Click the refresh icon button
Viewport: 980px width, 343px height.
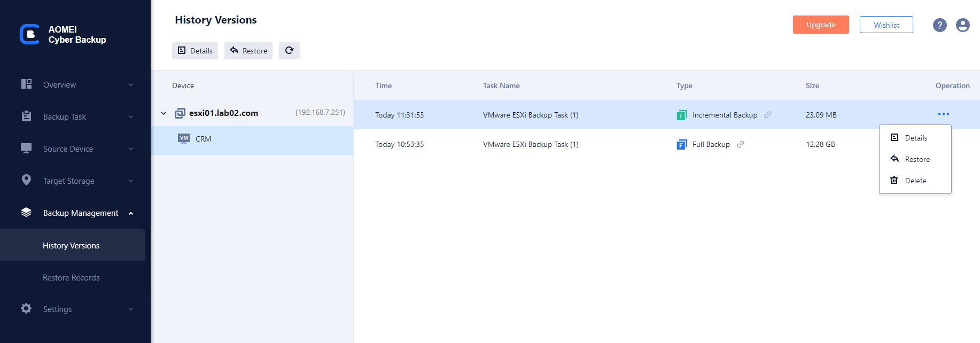(x=290, y=51)
